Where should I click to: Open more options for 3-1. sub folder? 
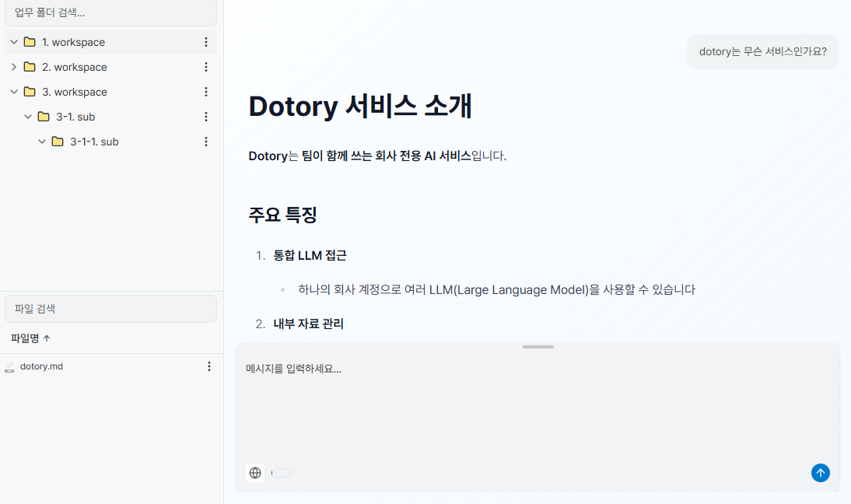point(205,117)
